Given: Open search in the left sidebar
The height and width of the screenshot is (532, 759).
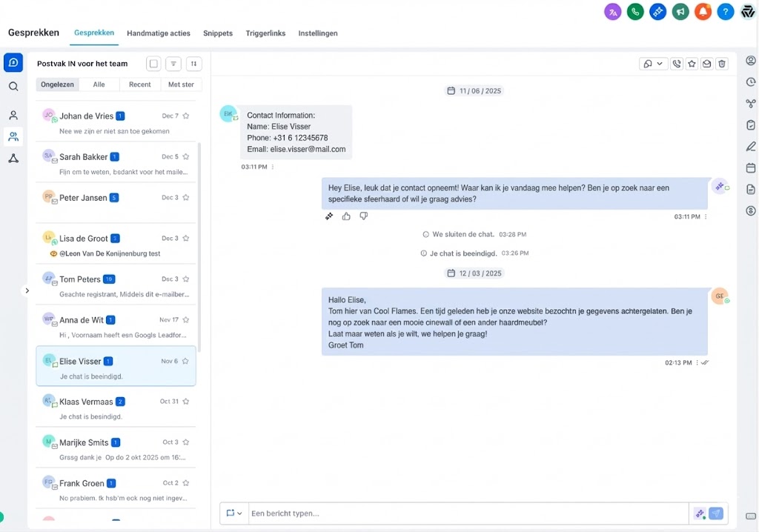Looking at the screenshot, I should point(13,87).
